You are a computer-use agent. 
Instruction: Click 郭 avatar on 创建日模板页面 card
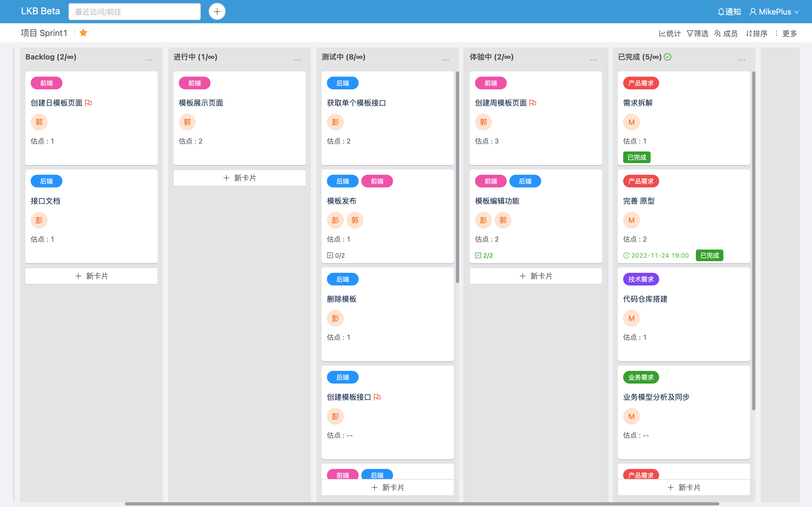39,122
